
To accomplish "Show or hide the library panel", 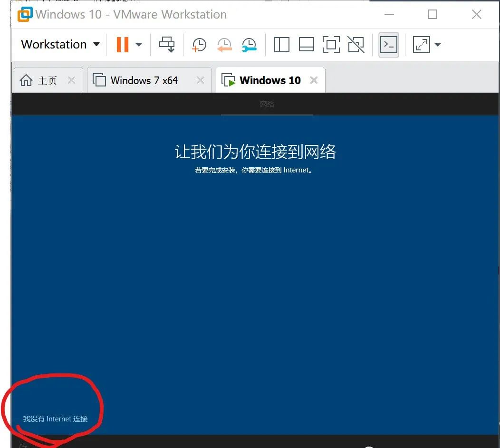I will [281, 44].
